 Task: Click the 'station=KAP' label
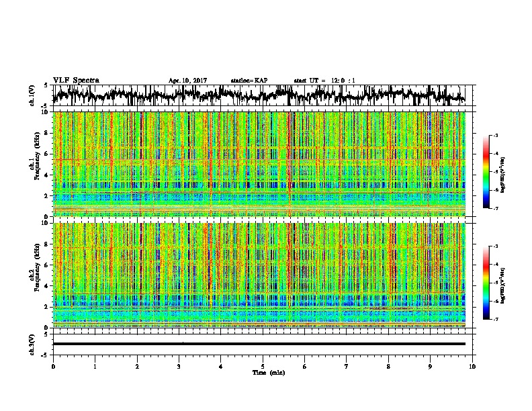(x=249, y=81)
